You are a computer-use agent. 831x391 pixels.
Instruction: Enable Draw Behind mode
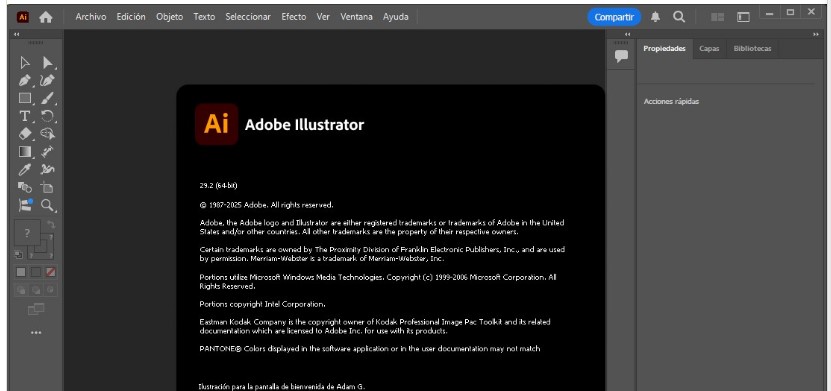tap(36, 290)
